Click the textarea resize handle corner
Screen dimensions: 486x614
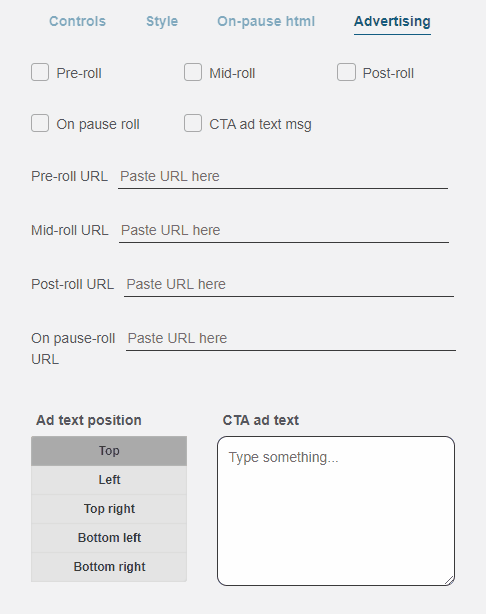click(450, 580)
